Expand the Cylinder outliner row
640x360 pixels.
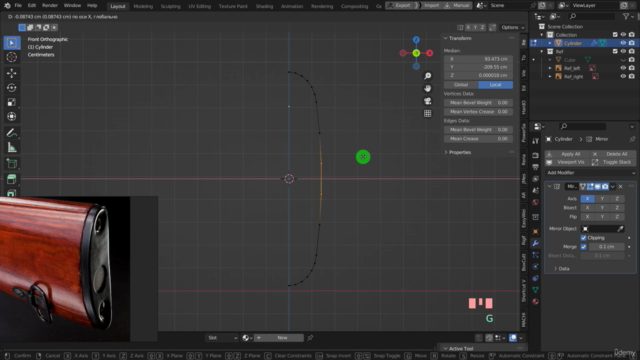(x=550, y=43)
